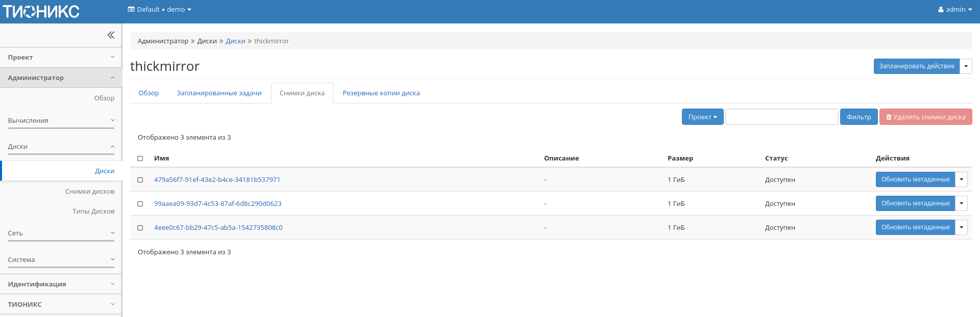The image size is (980, 317).
Task: Open dropdown caret beside Запланировать действие
Action: tap(966, 66)
